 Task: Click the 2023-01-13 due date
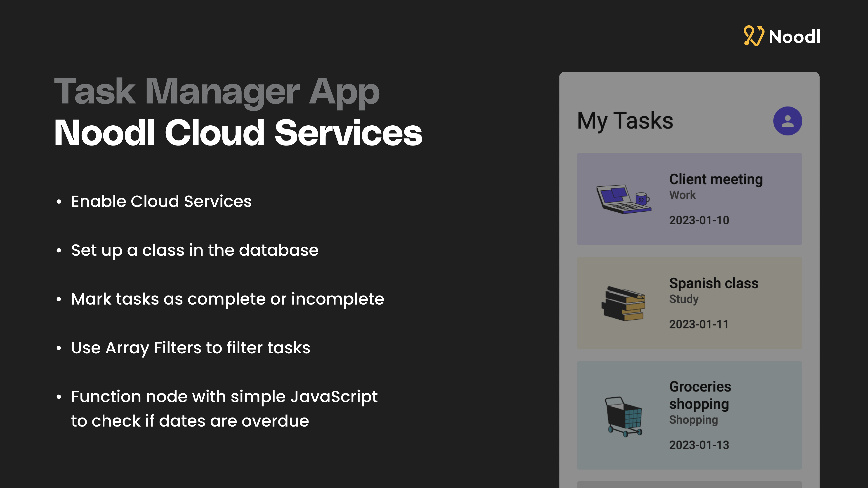tap(699, 445)
